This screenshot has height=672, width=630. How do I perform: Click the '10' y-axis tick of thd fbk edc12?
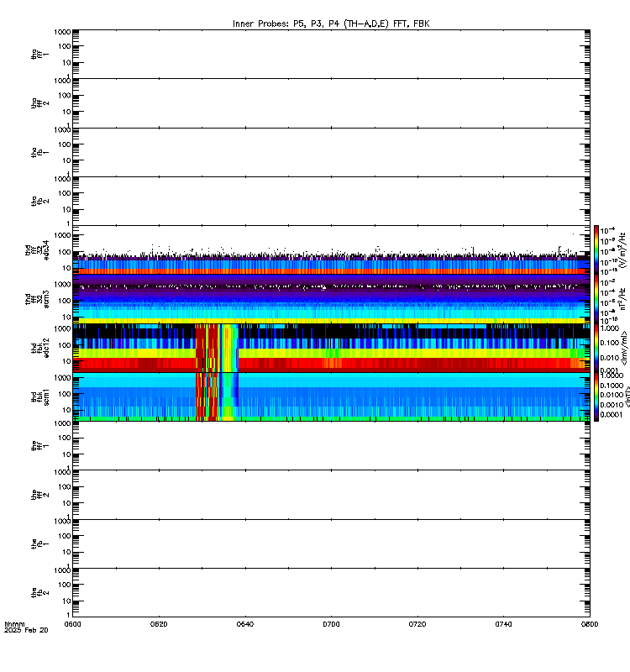point(66,361)
